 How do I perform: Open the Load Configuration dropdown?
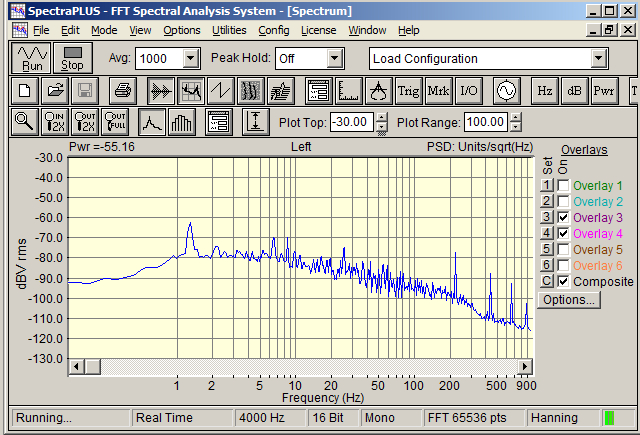click(598, 58)
